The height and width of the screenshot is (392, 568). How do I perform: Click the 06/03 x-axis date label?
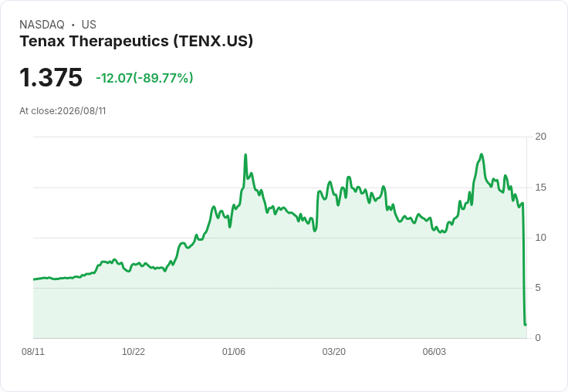[x=434, y=351]
